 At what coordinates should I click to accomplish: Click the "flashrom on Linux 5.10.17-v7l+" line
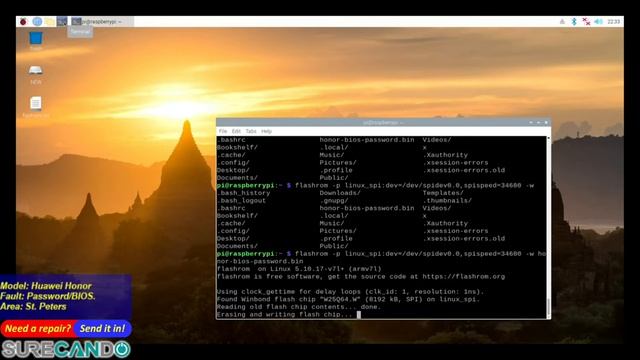(x=299, y=269)
